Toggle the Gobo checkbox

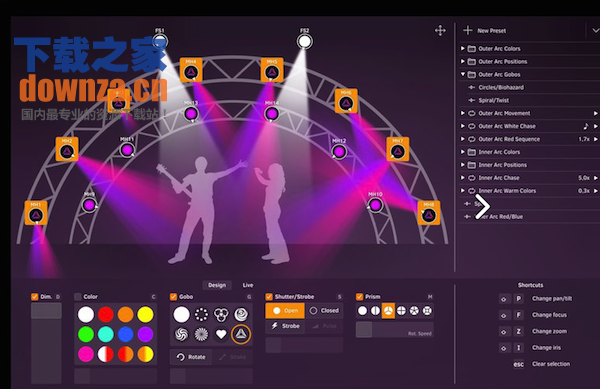pos(173,297)
